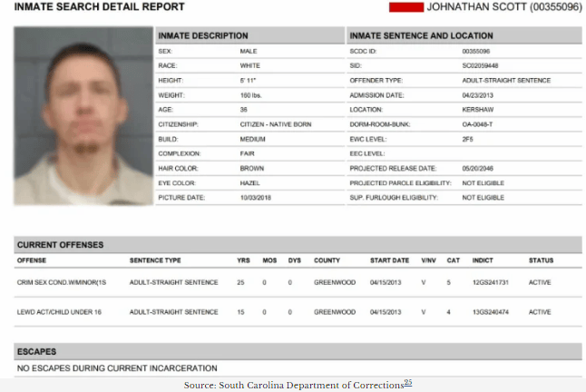This screenshot has width=586, height=392.
Task: Click the BUILD value MEDIUM
Action: tap(253, 140)
